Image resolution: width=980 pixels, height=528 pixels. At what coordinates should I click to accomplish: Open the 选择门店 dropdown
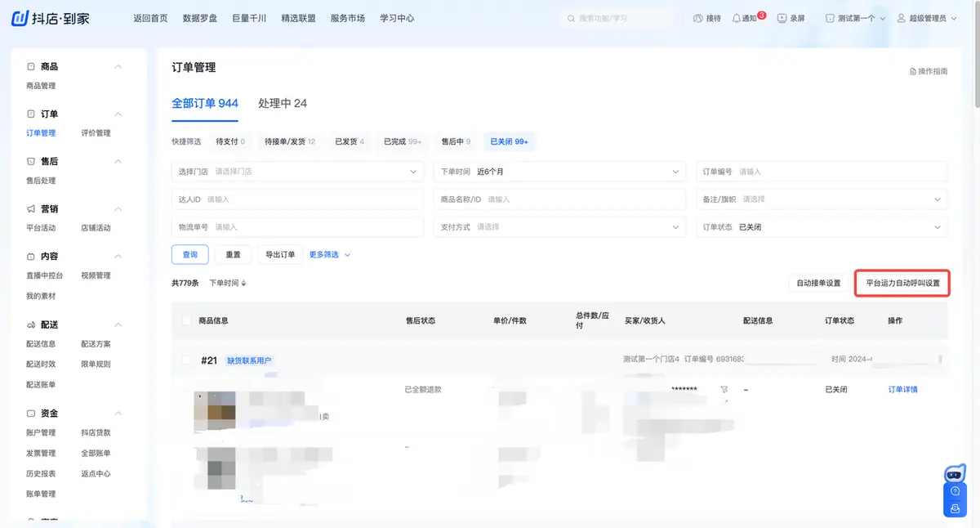click(x=297, y=172)
